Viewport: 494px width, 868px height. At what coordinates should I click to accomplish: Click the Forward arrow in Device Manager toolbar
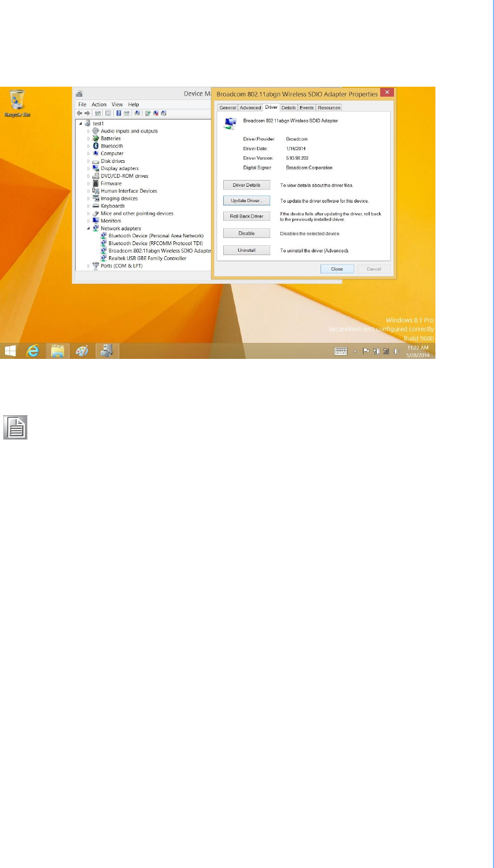coord(87,113)
